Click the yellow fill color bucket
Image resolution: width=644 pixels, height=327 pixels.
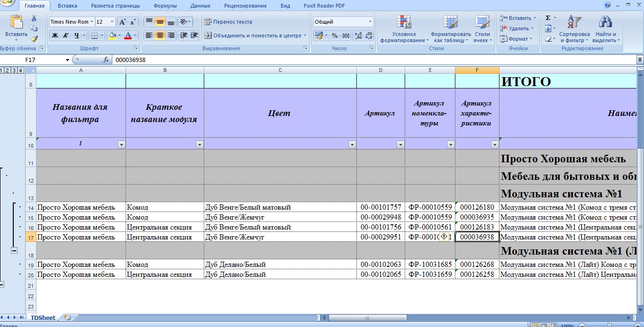(x=112, y=35)
